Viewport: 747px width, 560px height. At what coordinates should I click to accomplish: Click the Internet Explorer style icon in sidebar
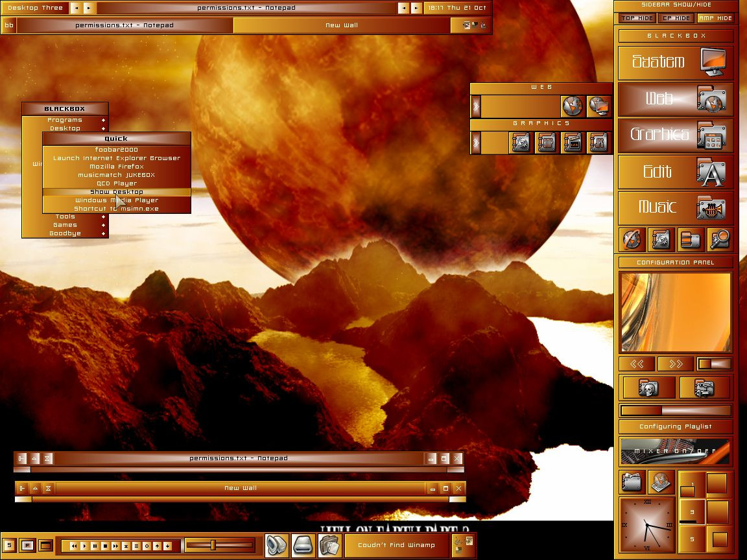[632, 240]
